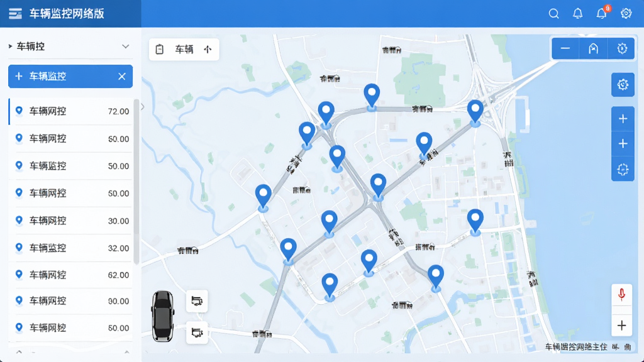Click the 车辆监控网络版 title
Screen dimensions: 644x362
(x=67, y=14)
